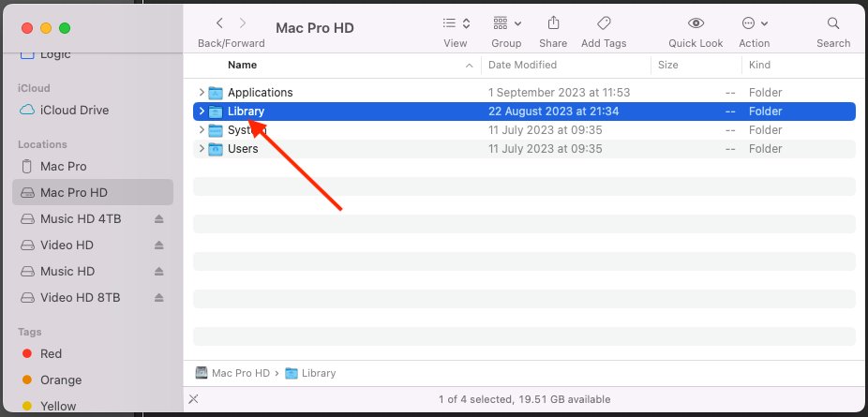Click the Mac Pro HD drive icon in sidebar
This screenshot has height=417, width=868.
tap(26, 193)
